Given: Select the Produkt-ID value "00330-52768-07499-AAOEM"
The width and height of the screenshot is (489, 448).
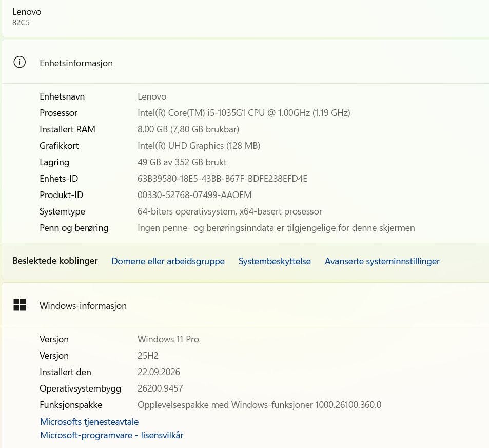Looking at the screenshot, I should (x=194, y=195).
